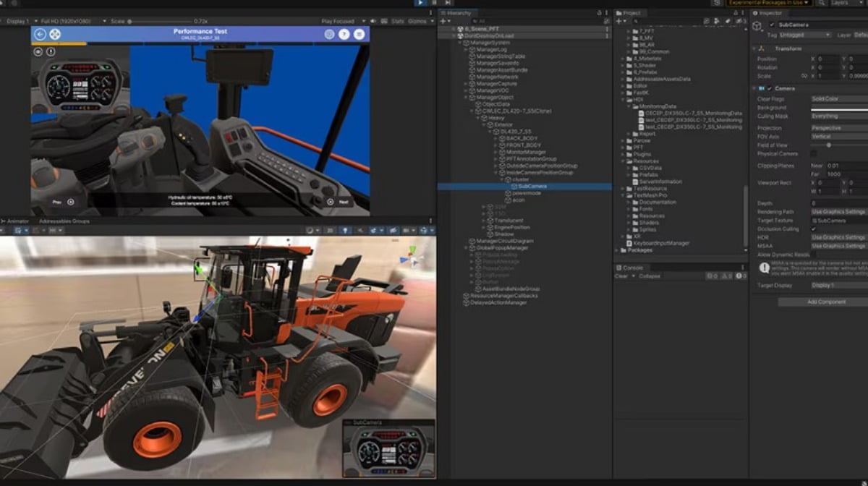868x486 pixels.
Task: Toggle the Camera component enabled checkbox
Action: tap(770, 88)
